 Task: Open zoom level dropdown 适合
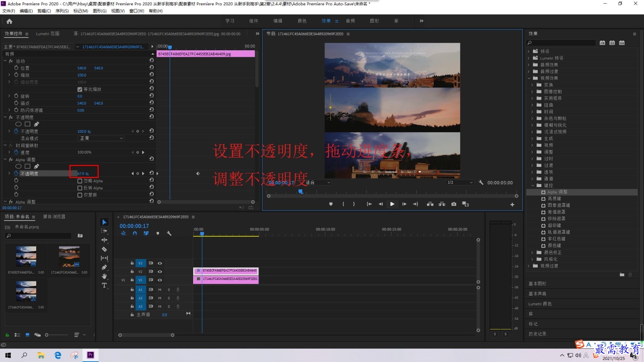[318, 182]
